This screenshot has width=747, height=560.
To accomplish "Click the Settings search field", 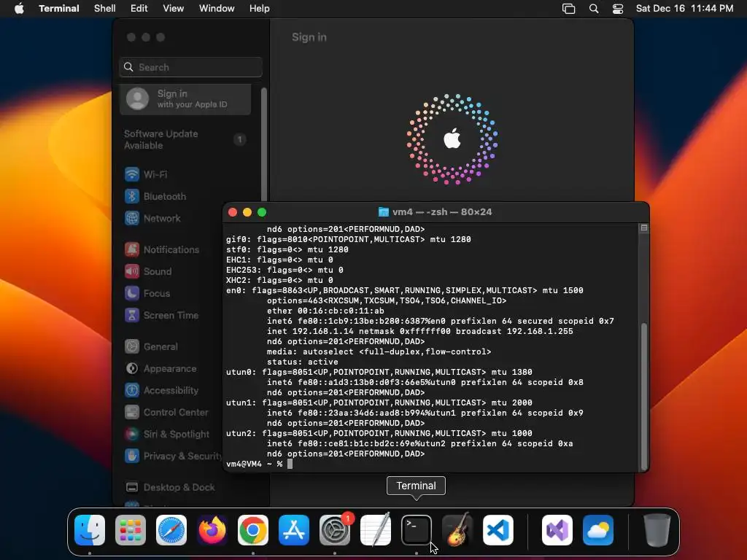I will click(x=190, y=67).
